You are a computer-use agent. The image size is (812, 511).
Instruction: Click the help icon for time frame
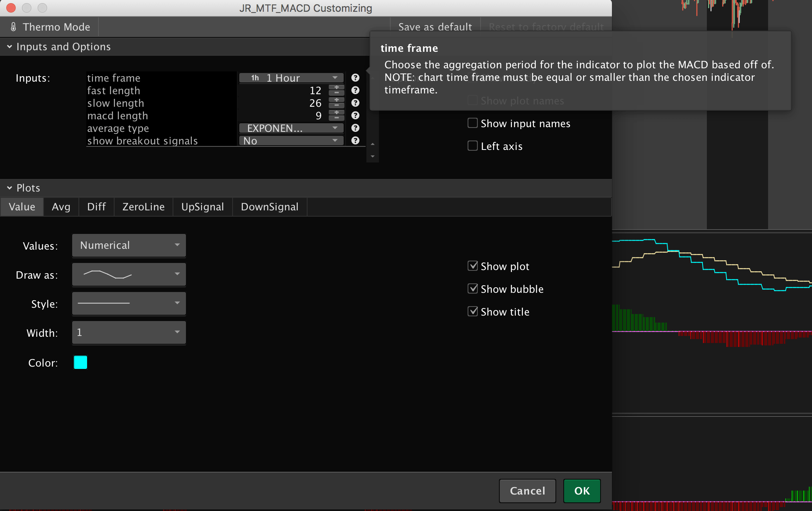[x=355, y=78]
